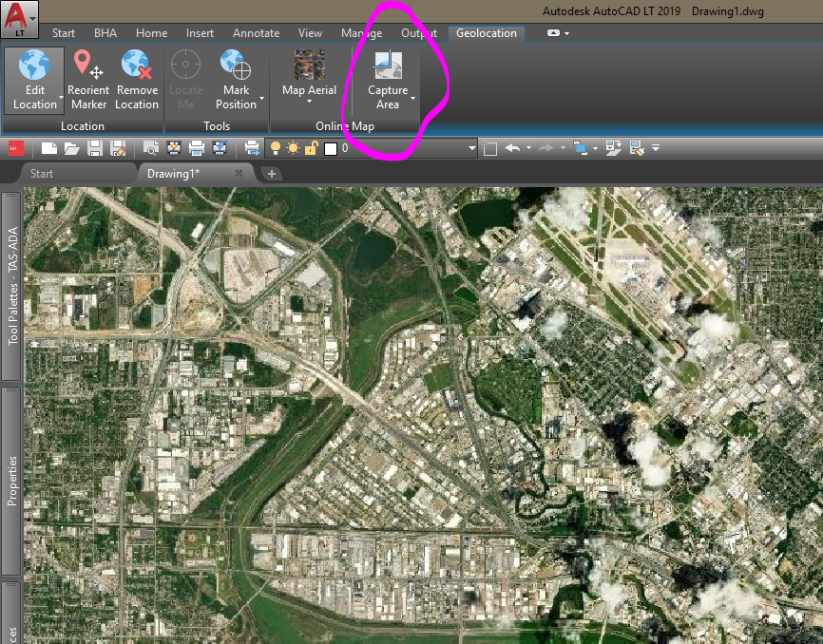The image size is (823, 644).
Task: Open the Customize Quick Access Toolbar arrow
Action: coord(656,148)
